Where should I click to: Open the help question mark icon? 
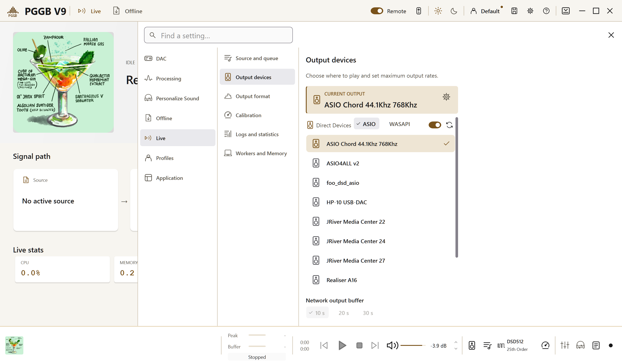click(546, 11)
